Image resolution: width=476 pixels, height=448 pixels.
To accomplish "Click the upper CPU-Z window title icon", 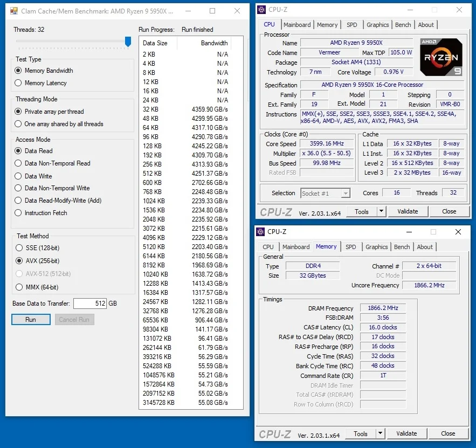I will click(261, 10).
